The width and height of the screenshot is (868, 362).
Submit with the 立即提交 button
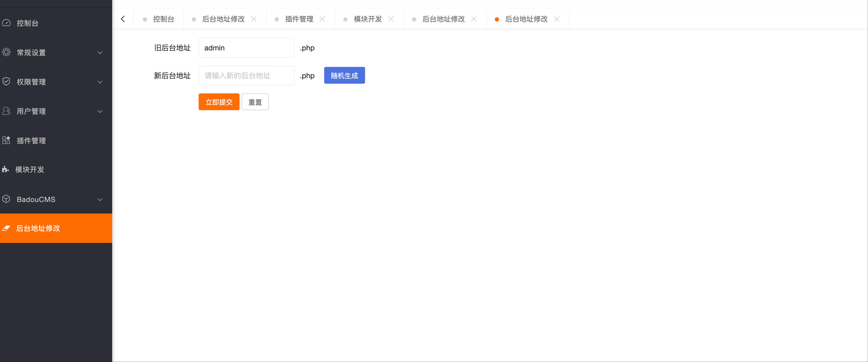[x=219, y=102]
